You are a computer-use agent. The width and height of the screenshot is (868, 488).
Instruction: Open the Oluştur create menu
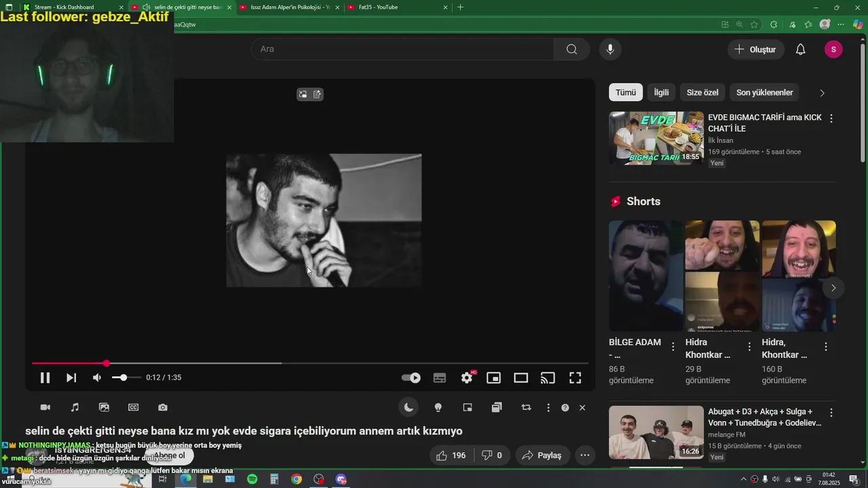click(x=755, y=49)
